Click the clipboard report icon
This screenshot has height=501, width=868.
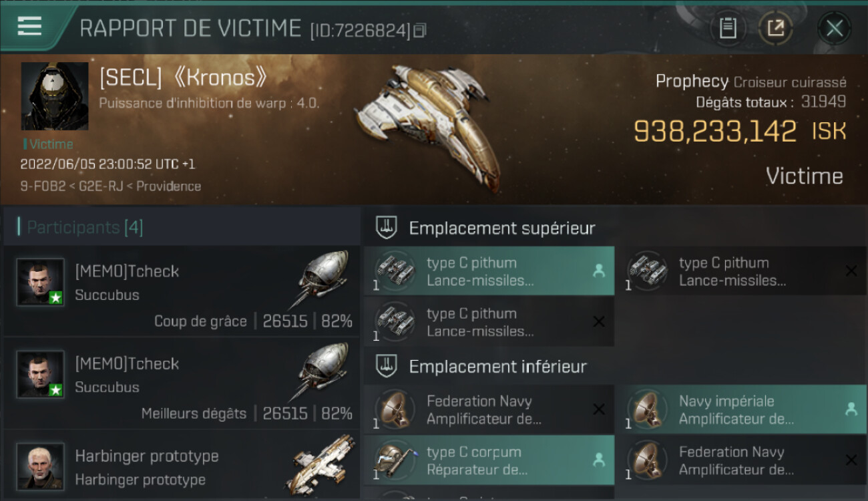click(728, 28)
